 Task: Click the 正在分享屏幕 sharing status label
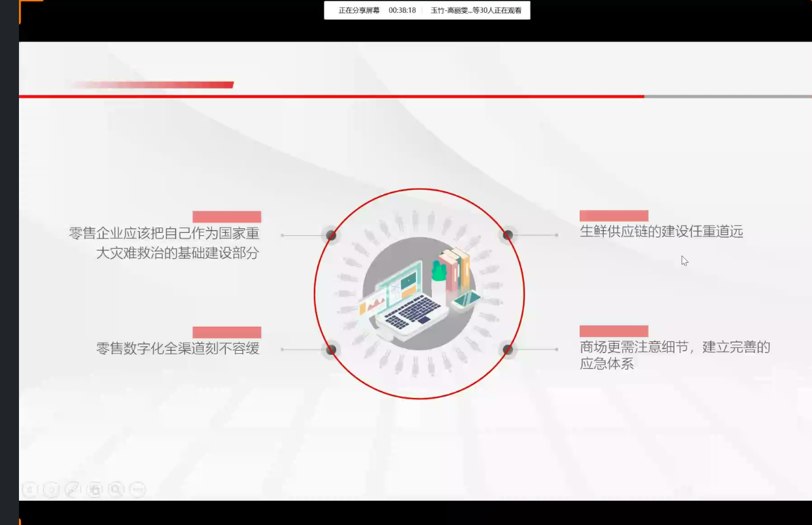coord(359,10)
